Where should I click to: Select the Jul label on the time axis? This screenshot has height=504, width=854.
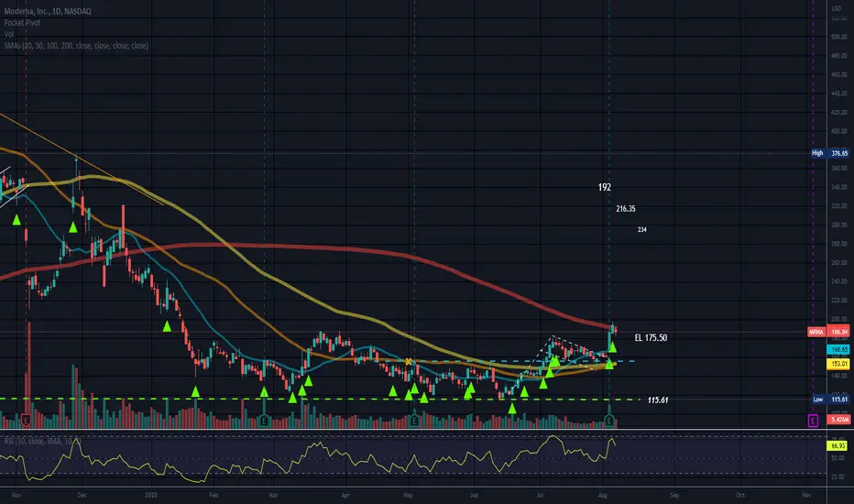541,495
